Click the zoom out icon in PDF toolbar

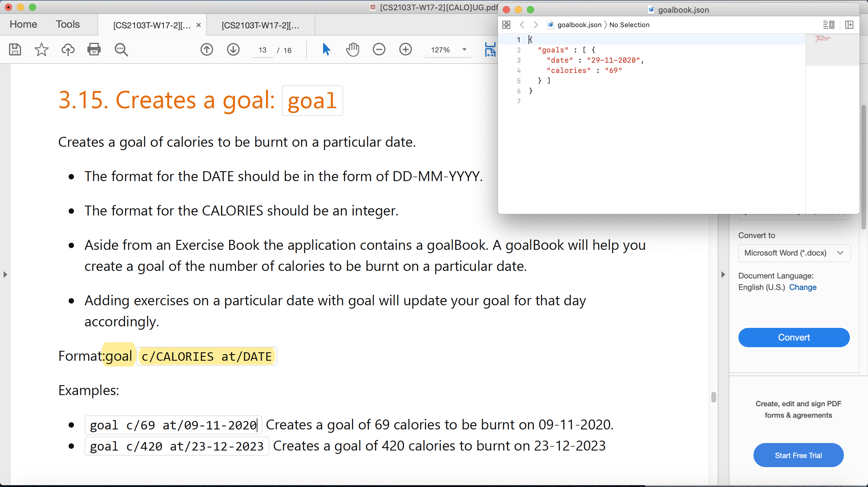[379, 49]
